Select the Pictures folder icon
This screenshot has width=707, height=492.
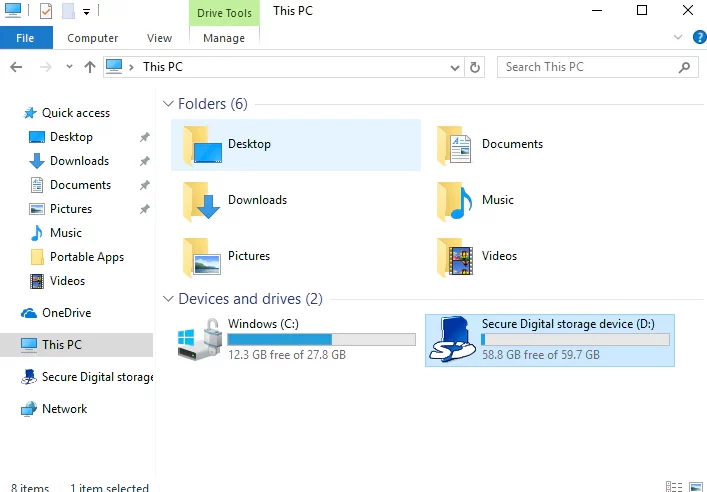tap(202, 257)
